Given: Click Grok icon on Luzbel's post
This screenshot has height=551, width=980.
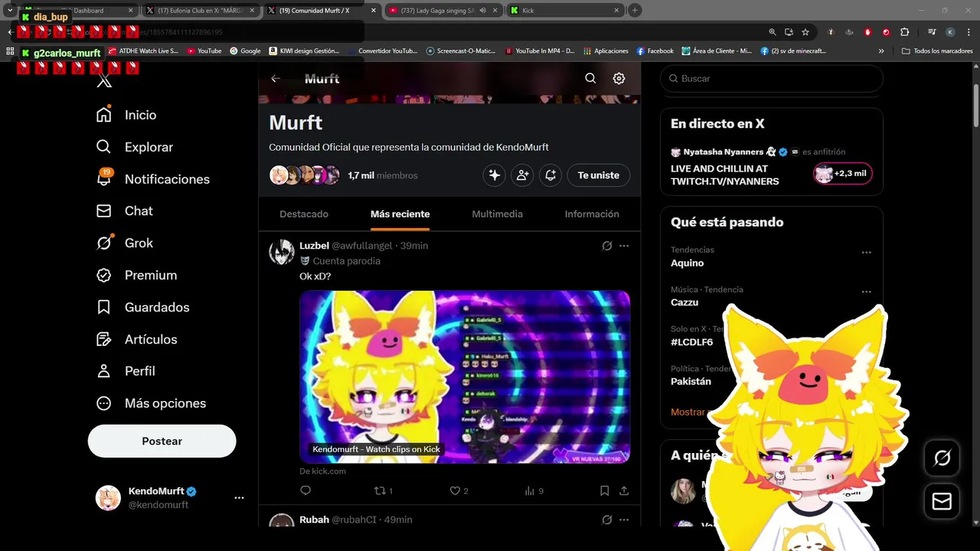Looking at the screenshot, I should point(606,246).
